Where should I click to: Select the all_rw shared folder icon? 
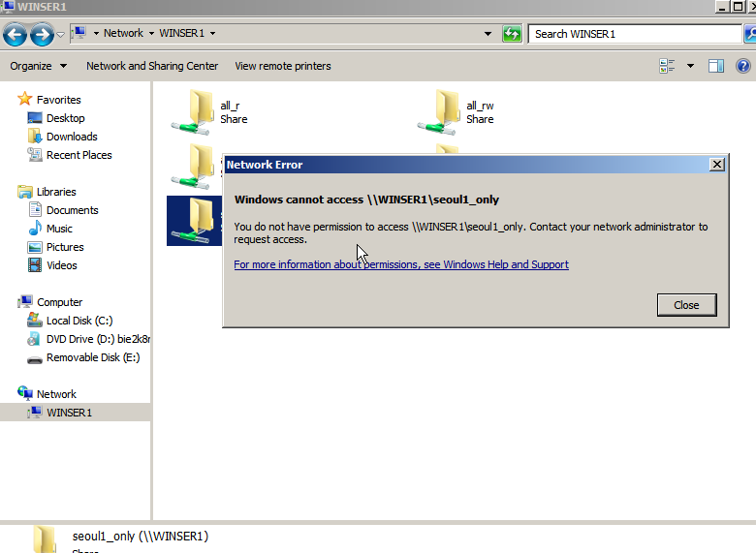tap(439, 111)
